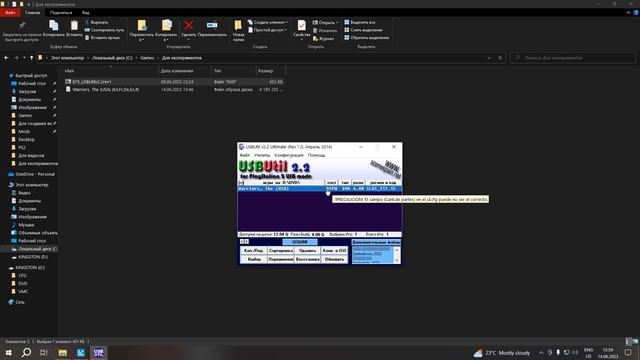Open USBUtil Помощь menu
The image size is (640, 360).
point(316,155)
